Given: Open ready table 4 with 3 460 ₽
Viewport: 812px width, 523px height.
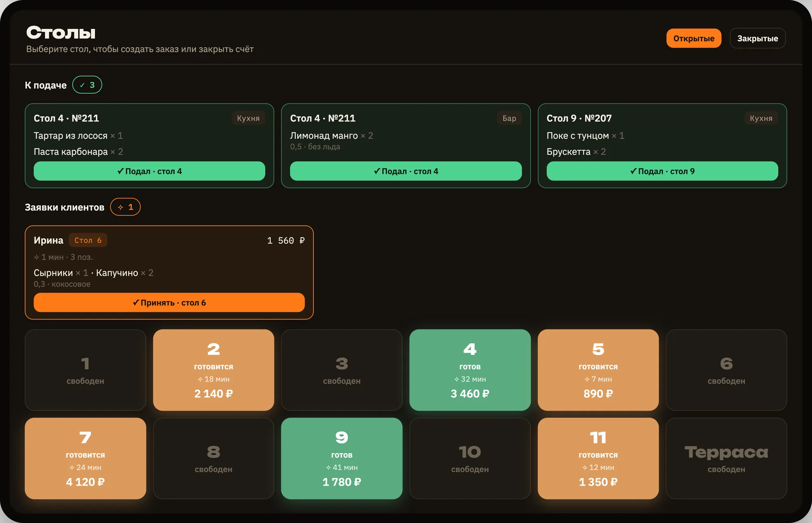Looking at the screenshot, I should point(470,370).
